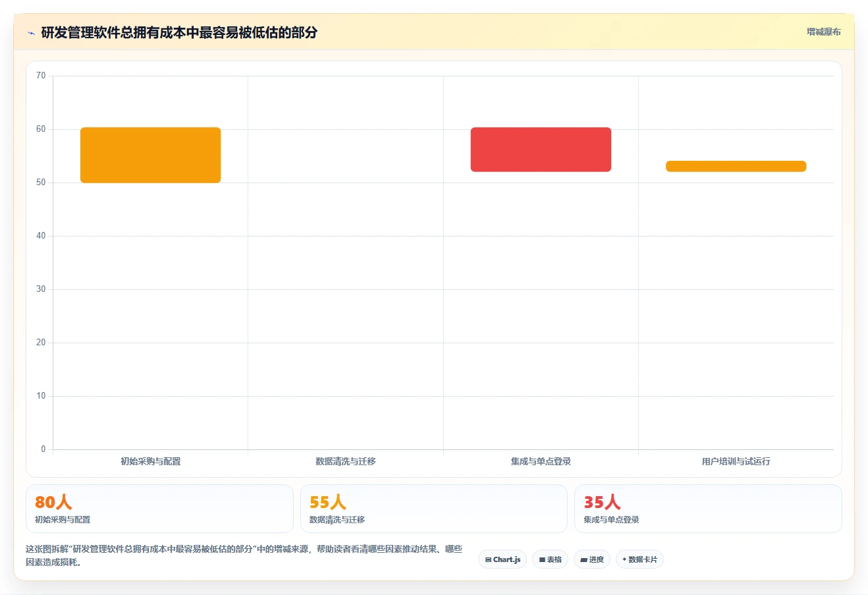
Task: Click x-axis label 数据清洗与迁移
Action: 346,461
